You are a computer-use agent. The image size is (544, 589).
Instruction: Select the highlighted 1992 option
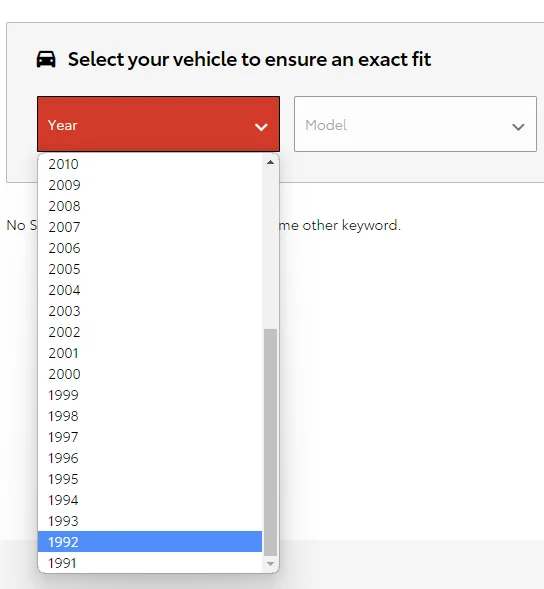coord(150,542)
